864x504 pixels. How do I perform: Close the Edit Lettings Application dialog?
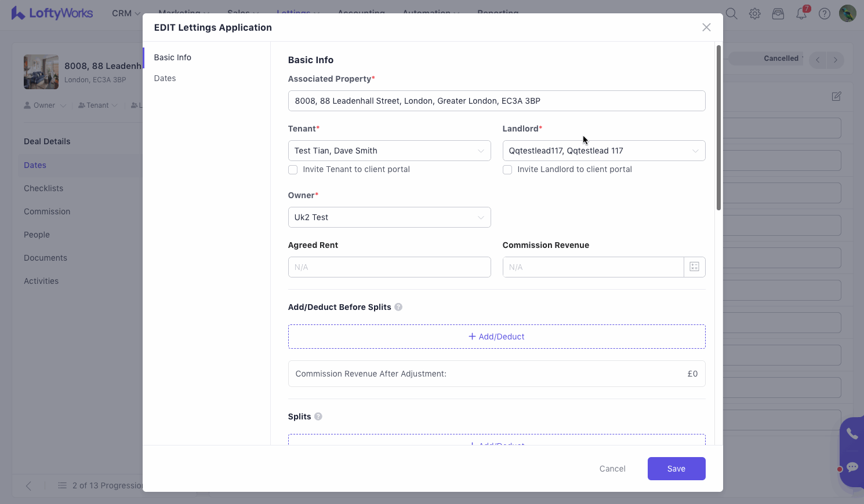706,27
